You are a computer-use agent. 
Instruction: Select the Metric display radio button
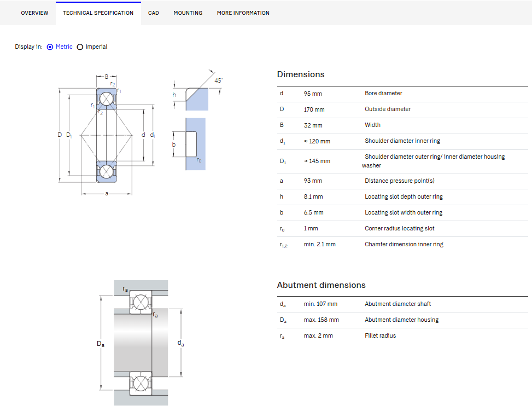tap(50, 47)
